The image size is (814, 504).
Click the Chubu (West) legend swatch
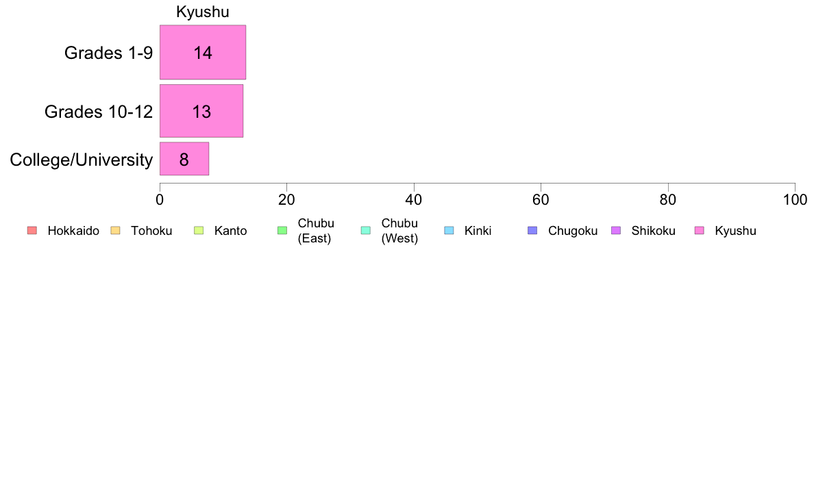(x=366, y=231)
